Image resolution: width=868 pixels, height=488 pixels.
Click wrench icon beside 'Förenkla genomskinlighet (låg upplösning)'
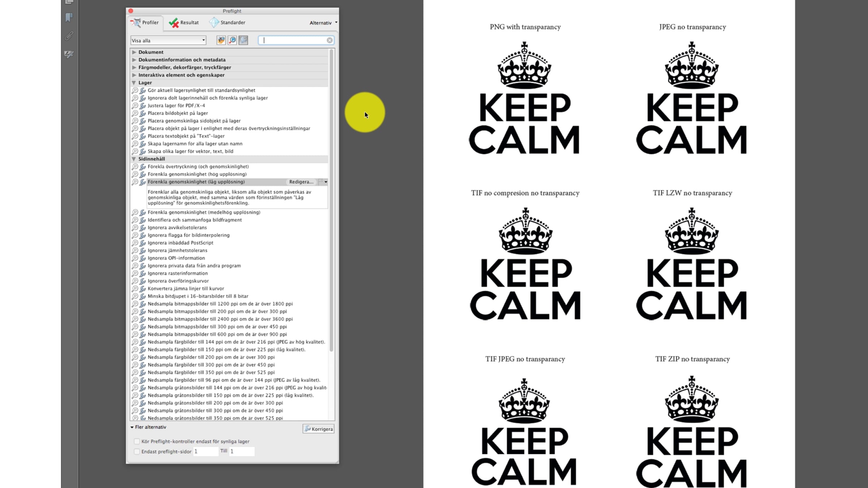(x=143, y=182)
